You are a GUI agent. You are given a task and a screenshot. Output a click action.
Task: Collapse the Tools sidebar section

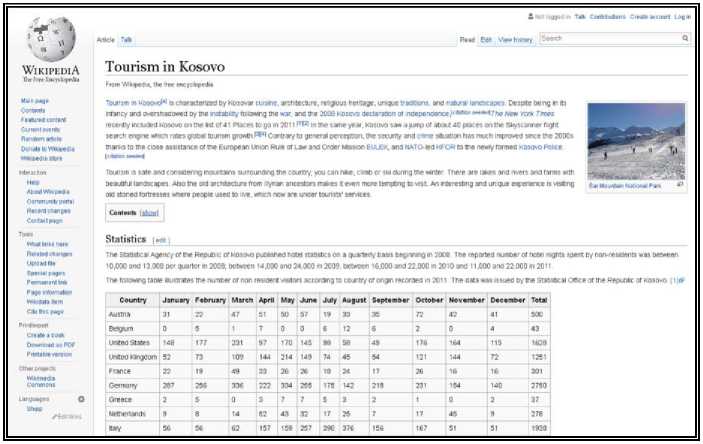coord(26,234)
